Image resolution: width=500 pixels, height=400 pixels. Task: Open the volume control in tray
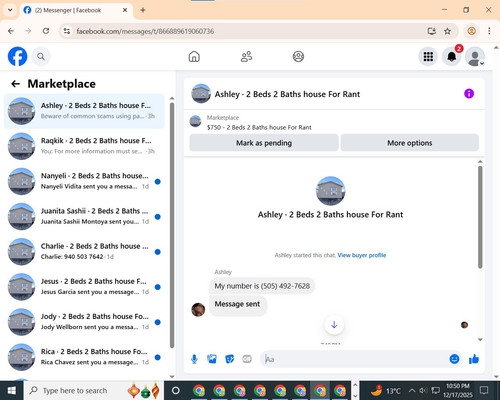(423, 390)
